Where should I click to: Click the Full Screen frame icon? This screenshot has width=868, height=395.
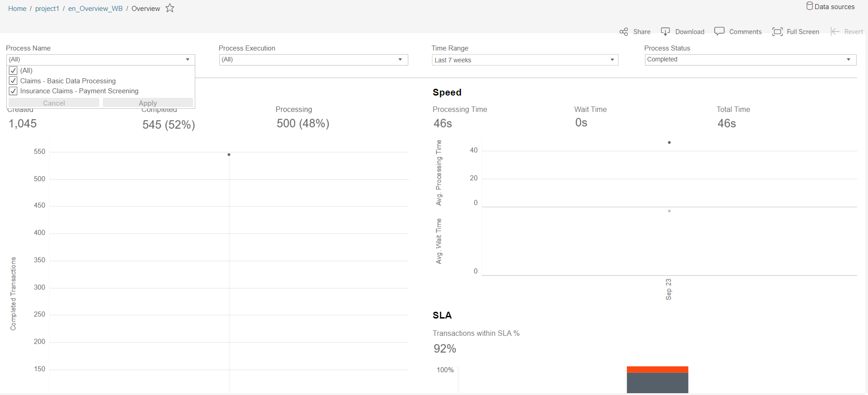(x=777, y=31)
